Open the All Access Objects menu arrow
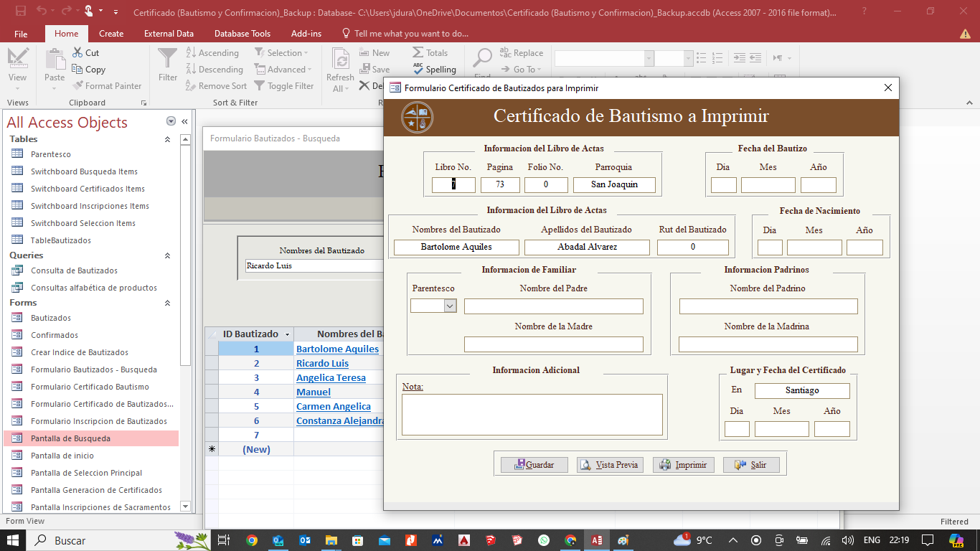The width and height of the screenshot is (980, 551). [171, 121]
